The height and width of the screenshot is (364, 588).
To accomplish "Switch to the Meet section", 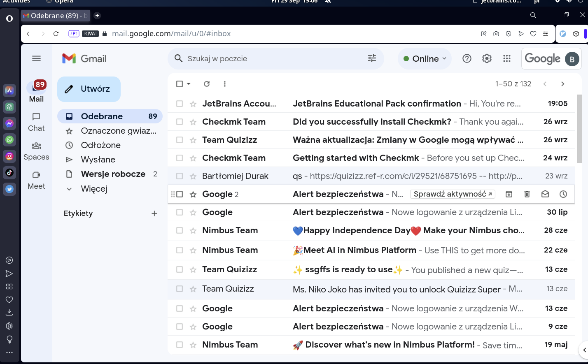I will click(x=36, y=180).
